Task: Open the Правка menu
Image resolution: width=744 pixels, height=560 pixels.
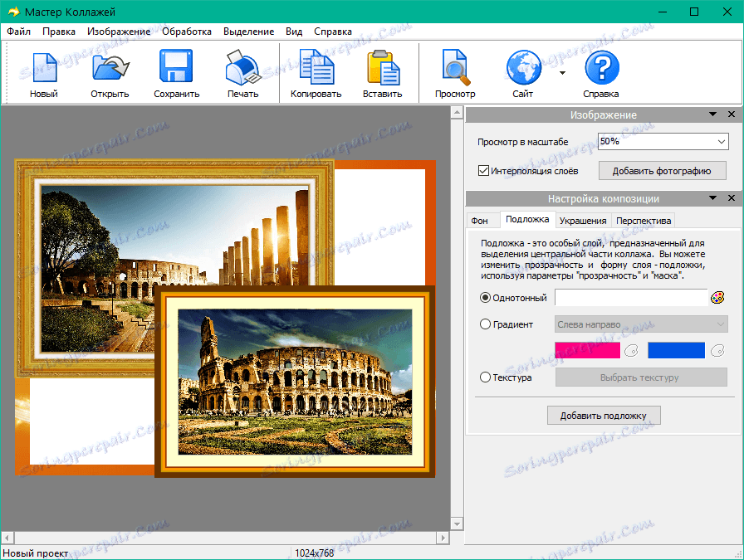Action: pyautogui.click(x=59, y=32)
